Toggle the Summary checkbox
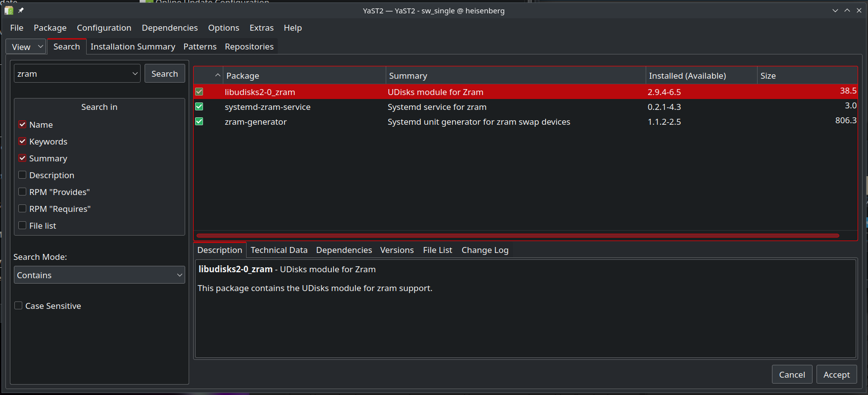Viewport: 868px width, 395px height. click(22, 158)
